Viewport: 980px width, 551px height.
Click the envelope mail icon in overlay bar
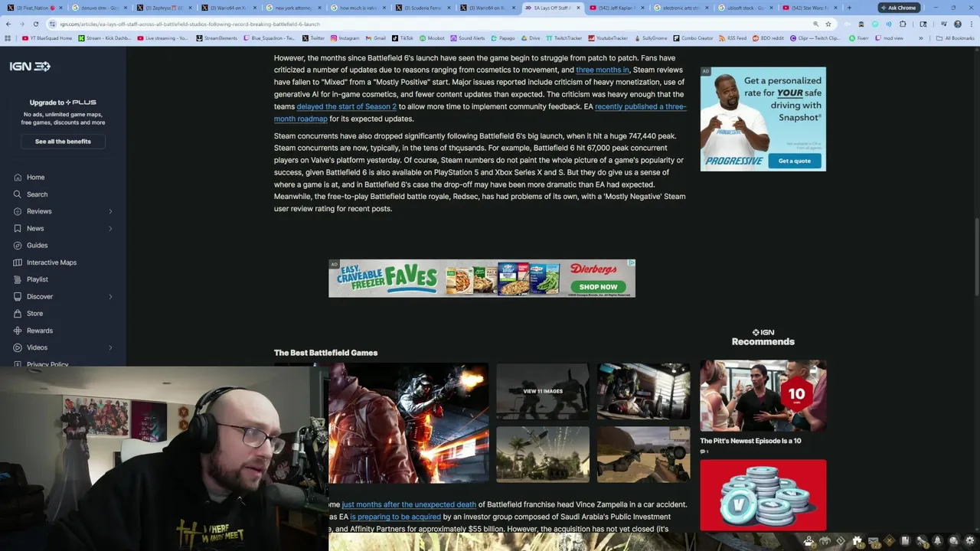[x=874, y=541]
